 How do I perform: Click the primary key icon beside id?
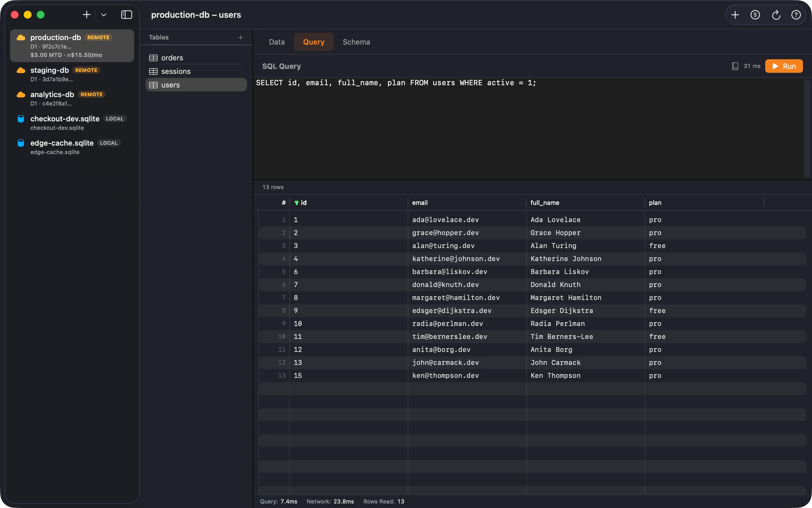(297, 203)
